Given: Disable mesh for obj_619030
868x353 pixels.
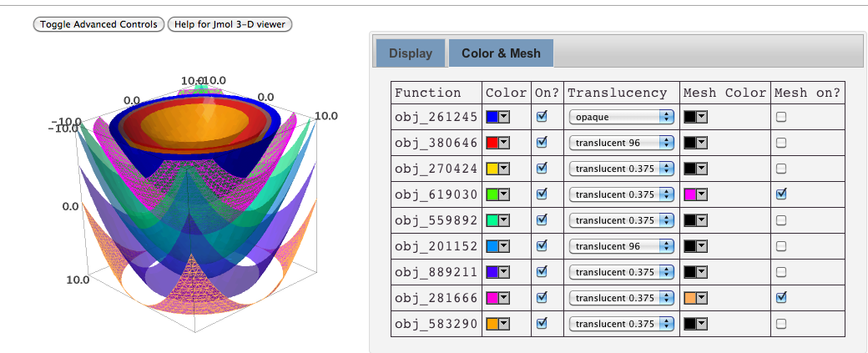Looking at the screenshot, I should coord(780,194).
